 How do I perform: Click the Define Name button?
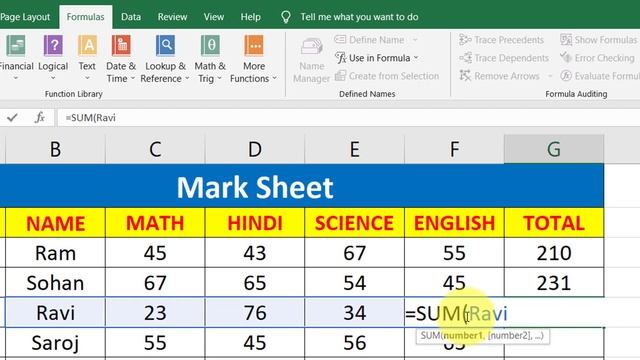[x=369, y=40]
